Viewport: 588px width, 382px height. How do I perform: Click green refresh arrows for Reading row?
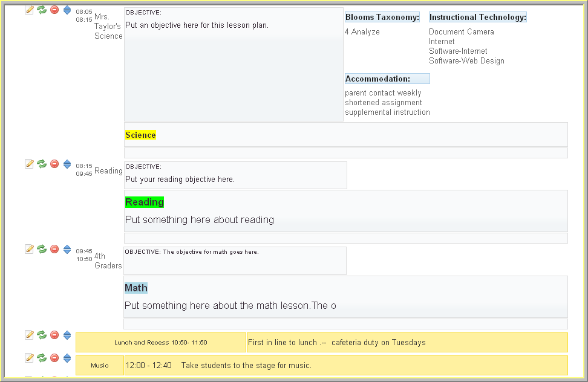tap(42, 164)
